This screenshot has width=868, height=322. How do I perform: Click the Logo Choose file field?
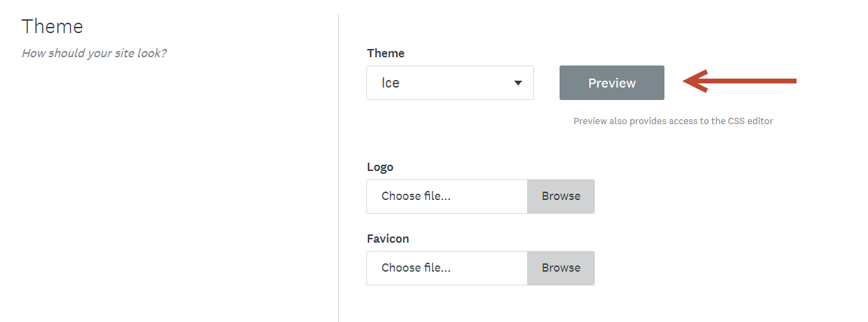point(447,197)
